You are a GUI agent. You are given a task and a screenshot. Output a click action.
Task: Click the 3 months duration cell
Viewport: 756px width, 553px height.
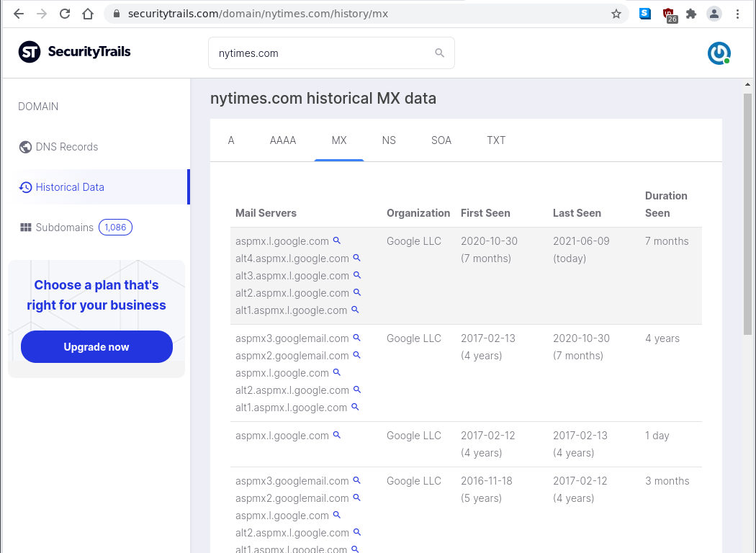[x=667, y=481]
